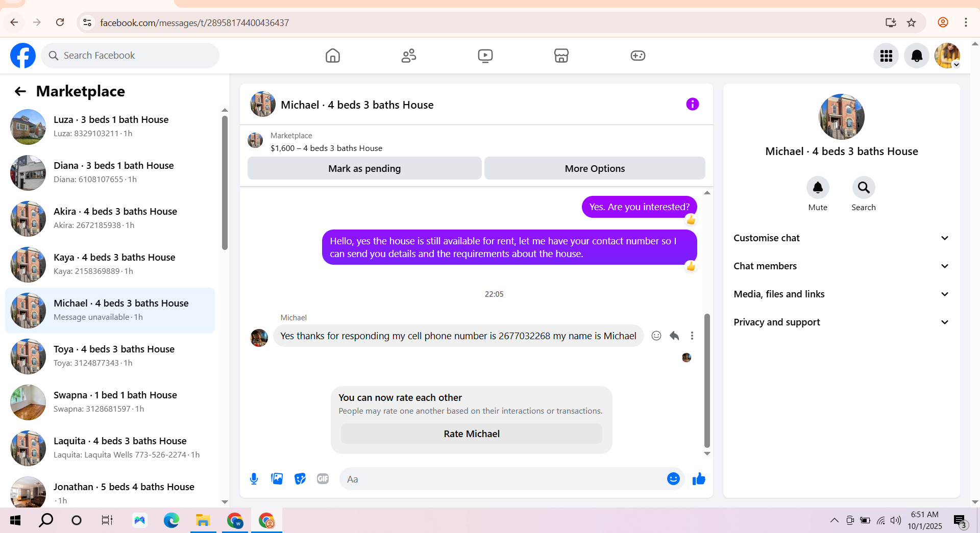
Task: Expand the Customise chat section
Action: 841,238
